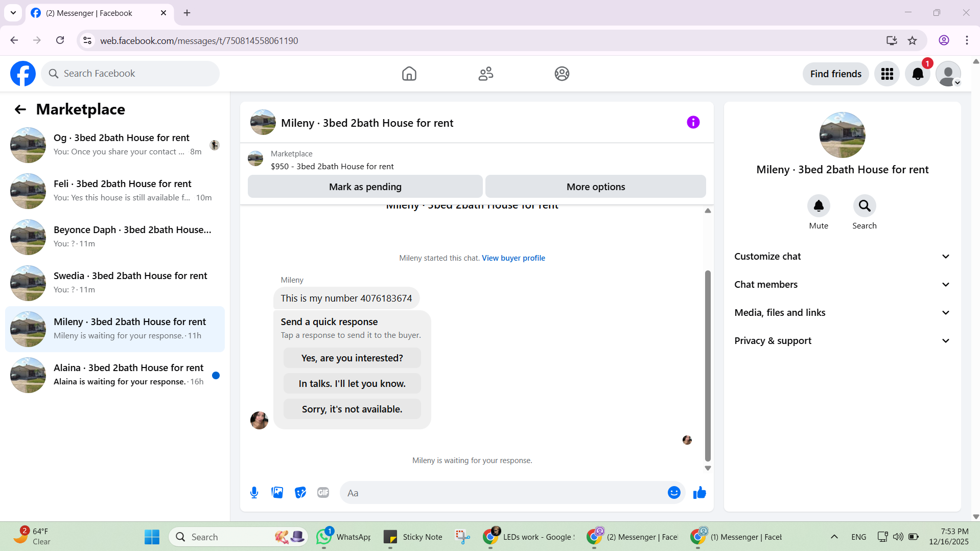Click More options button
This screenshot has height=551, width=980.
click(x=595, y=187)
